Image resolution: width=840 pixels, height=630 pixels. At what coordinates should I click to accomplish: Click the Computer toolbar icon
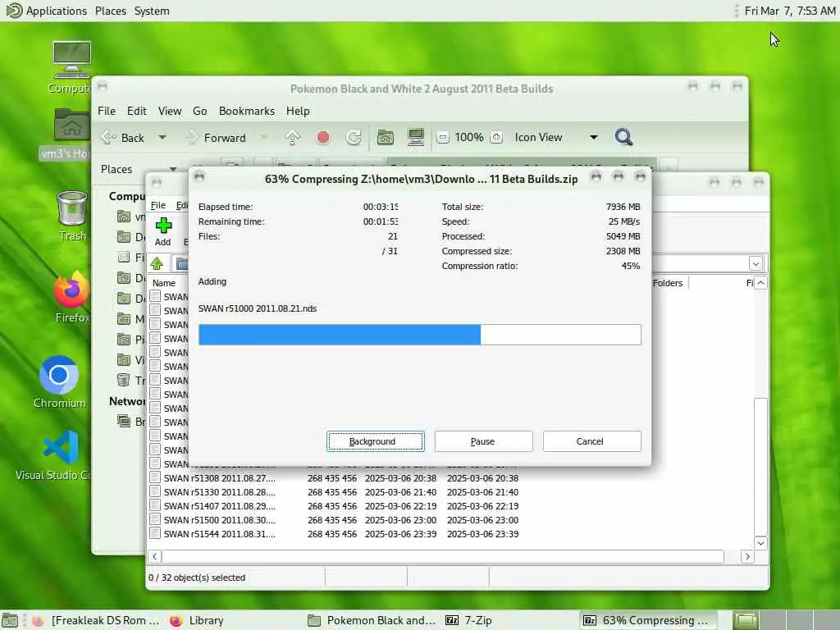tap(416, 138)
